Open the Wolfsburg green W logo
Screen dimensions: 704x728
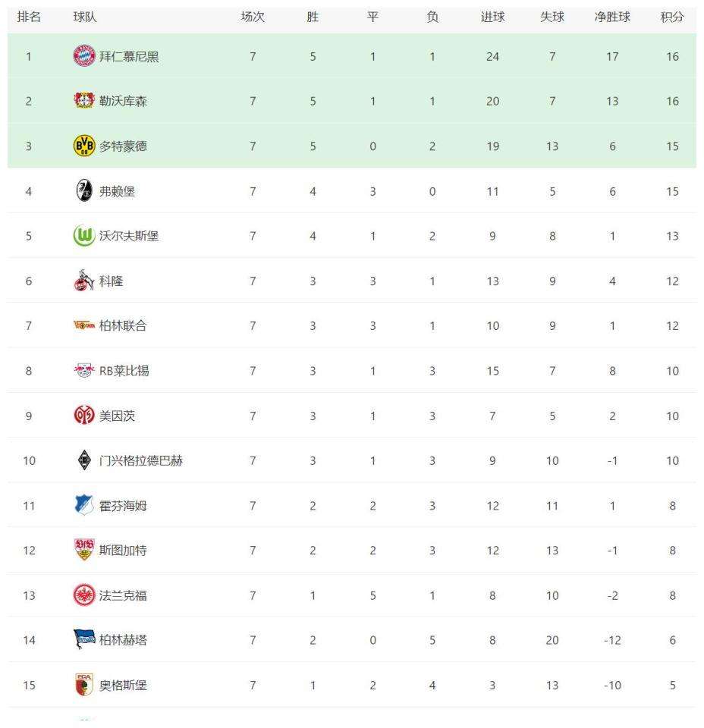pos(84,236)
